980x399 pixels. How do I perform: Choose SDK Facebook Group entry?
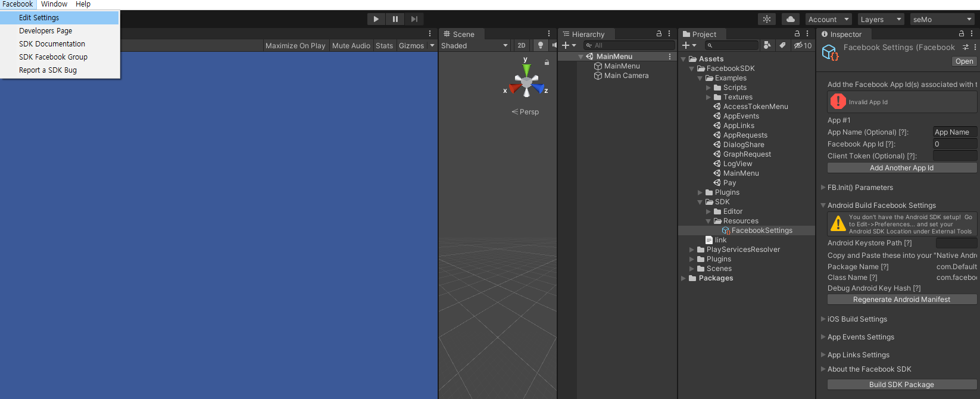click(60, 57)
